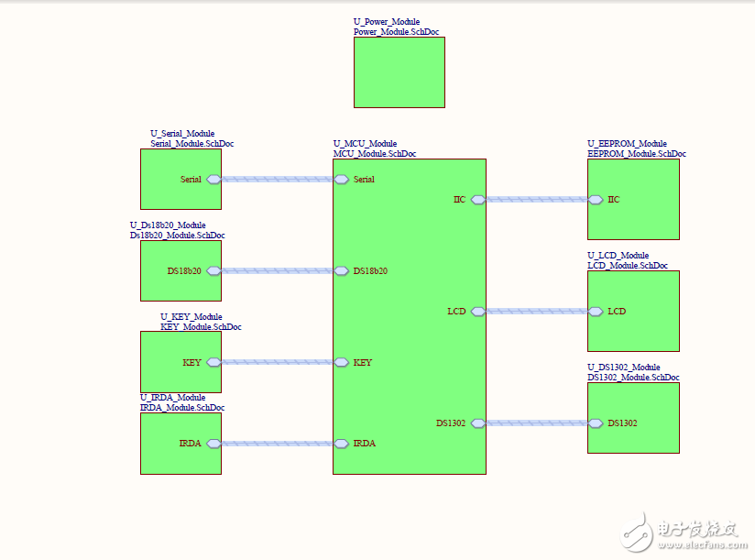
Task: Select KEY port on MCU module
Action: tap(341, 362)
